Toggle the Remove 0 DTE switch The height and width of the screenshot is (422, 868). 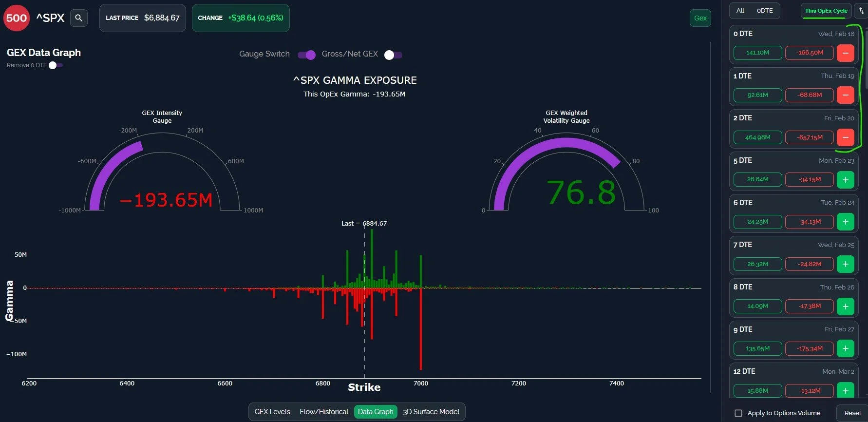pos(56,65)
